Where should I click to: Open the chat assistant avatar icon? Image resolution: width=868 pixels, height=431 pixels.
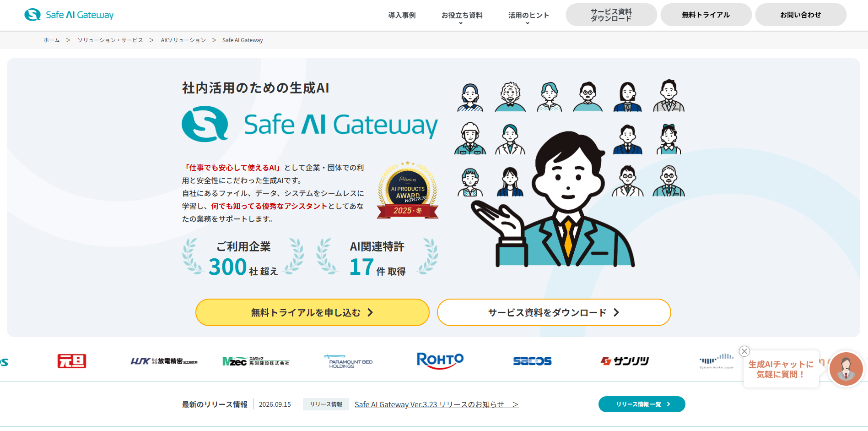(846, 369)
